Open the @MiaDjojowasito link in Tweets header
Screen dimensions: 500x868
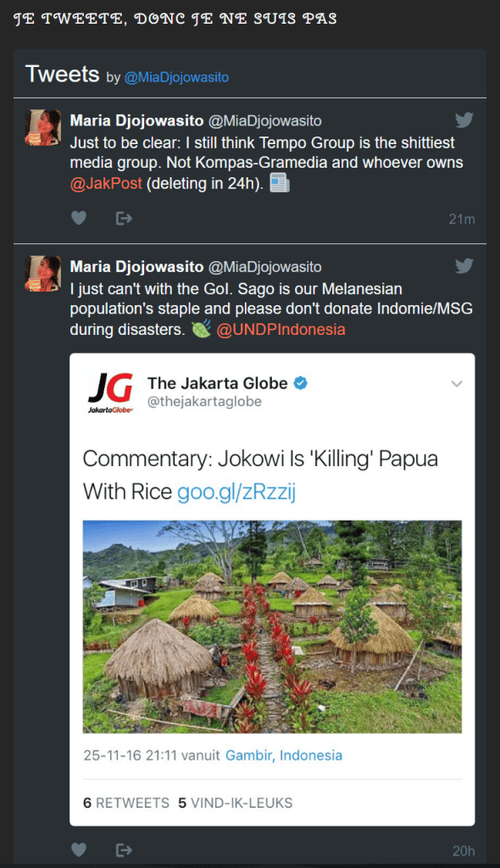(176, 77)
